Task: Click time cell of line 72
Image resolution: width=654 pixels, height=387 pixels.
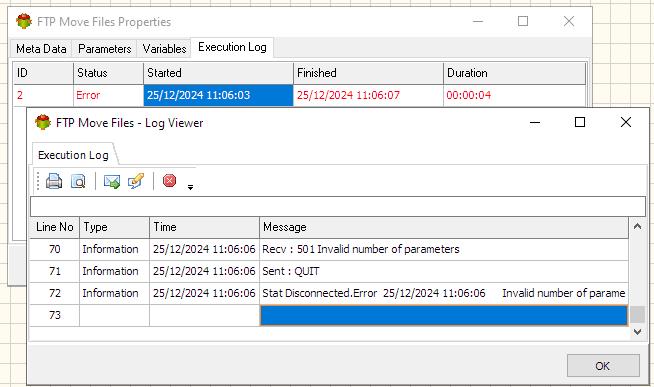Action: pyautogui.click(x=204, y=293)
